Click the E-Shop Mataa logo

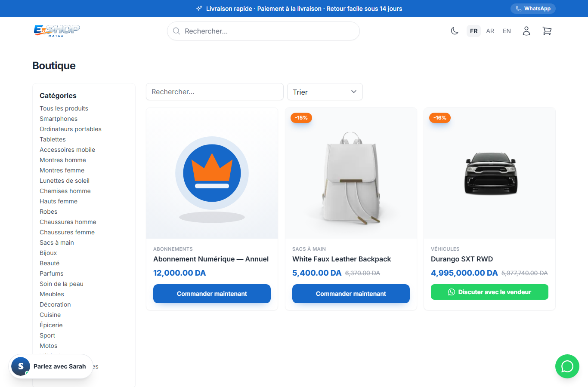coord(57,31)
